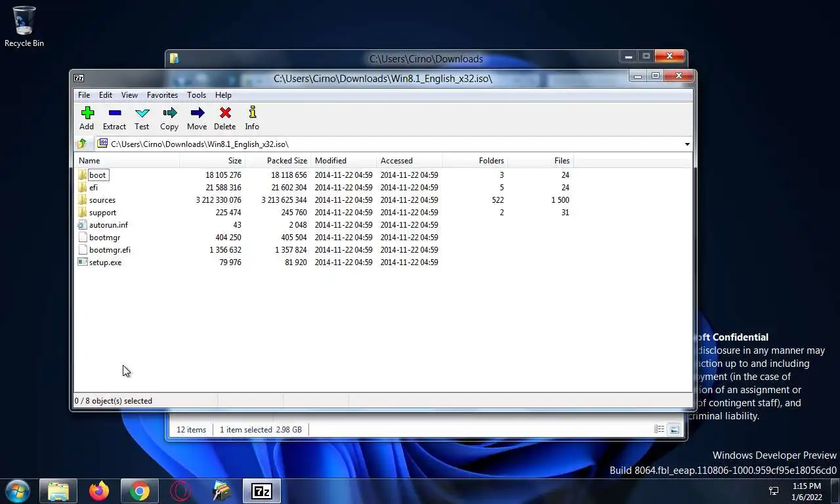Click '1 item selected 2.98 GB' in Downloads window

point(261,430)
